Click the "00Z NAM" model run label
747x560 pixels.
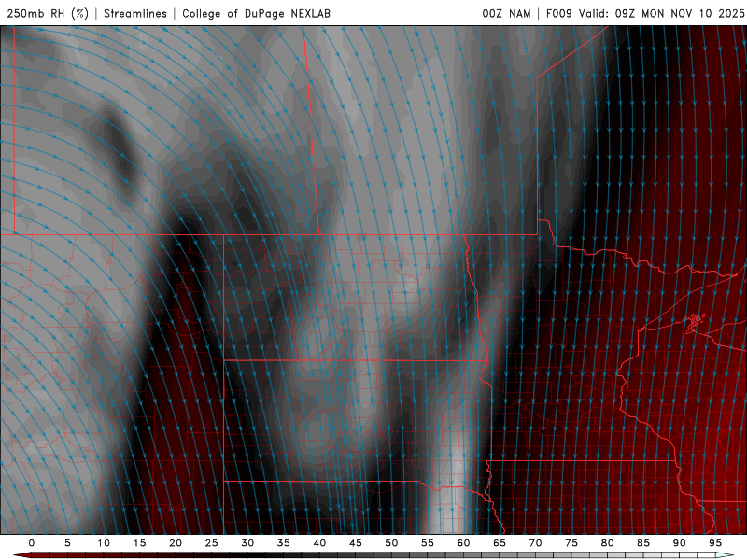(506, 13)
